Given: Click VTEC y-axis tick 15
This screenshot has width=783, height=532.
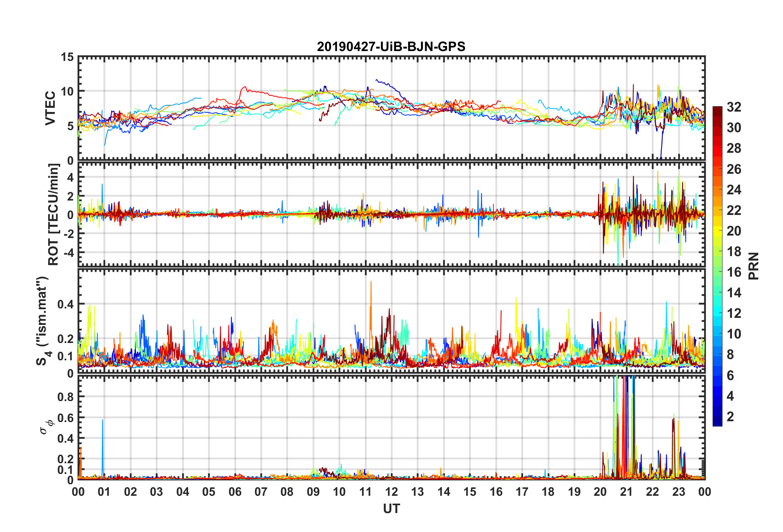Looking at the screenshot, I should (x=67, y=57).
